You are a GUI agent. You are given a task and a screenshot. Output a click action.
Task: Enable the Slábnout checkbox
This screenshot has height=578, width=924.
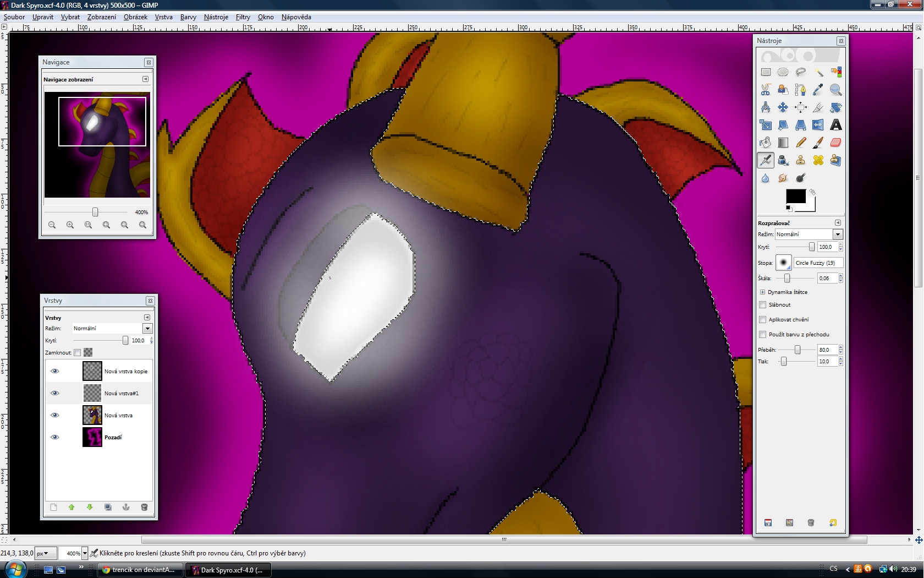pyautogui.click(x=763, y=305)
